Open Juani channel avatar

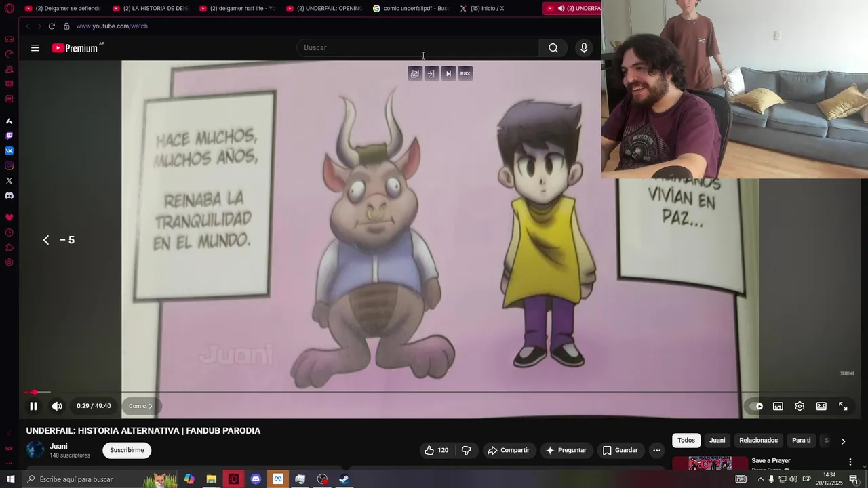pyautogui.click(x=35, y=450)
